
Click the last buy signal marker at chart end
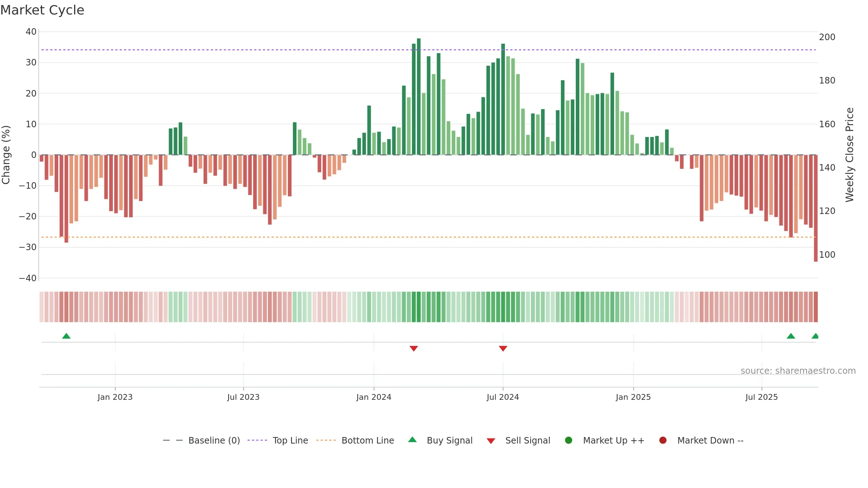coord(815,336)
